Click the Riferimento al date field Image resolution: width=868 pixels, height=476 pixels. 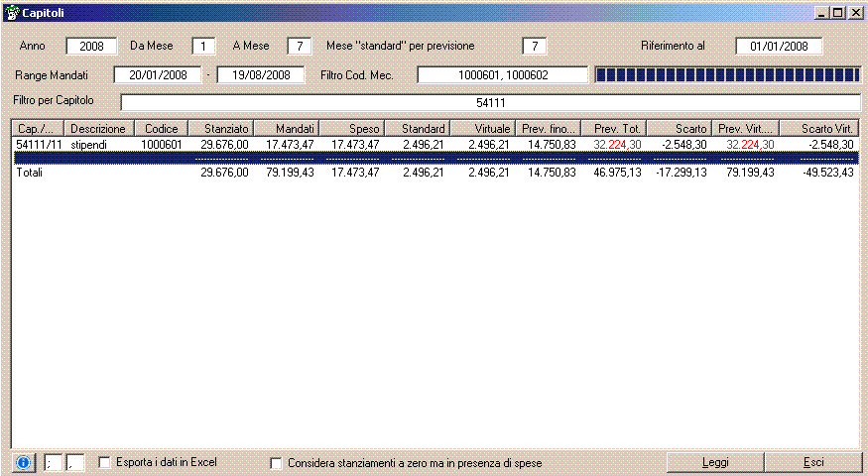pos(779,46)
